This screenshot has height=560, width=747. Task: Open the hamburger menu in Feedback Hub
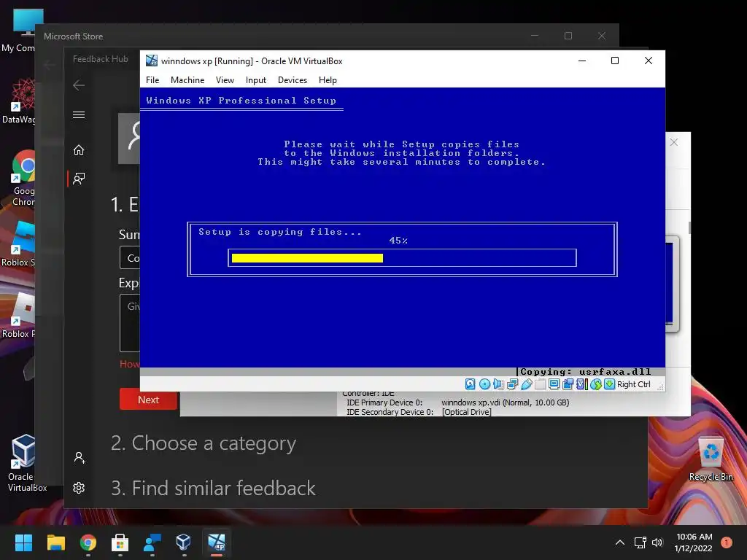79,114
